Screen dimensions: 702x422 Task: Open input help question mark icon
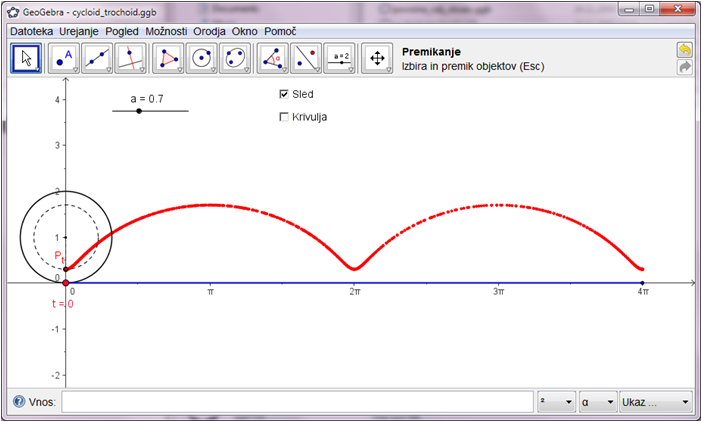19,401
